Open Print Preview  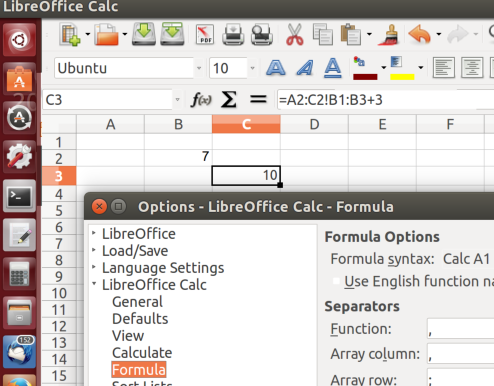pyautogui.click(x=262, y=34)
